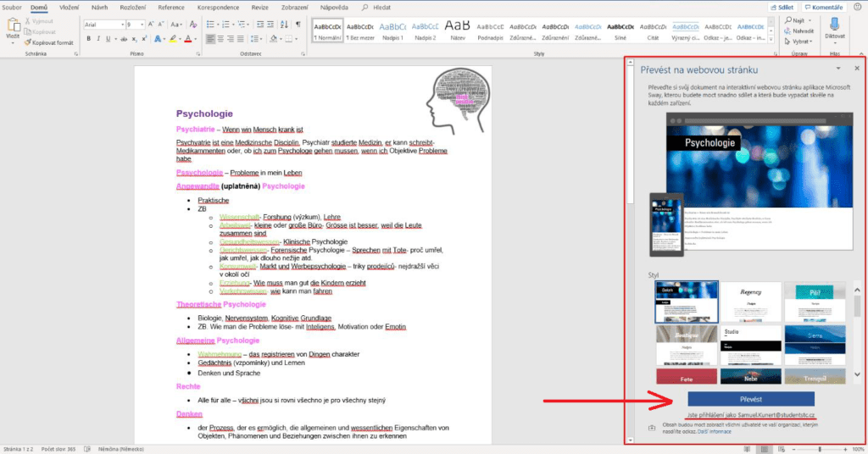Open the font color red swatch
The width and height of the screenshot is (868, 454).
click(x=190, y=39)
